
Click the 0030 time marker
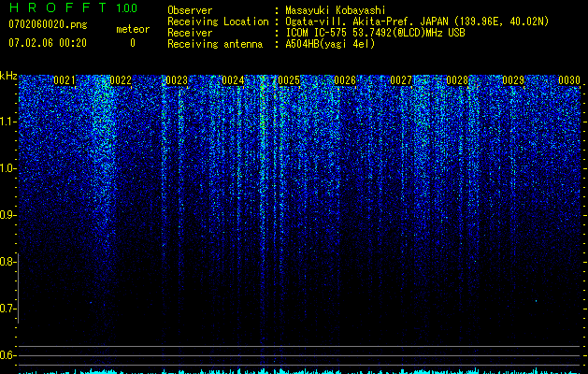tap(569, 80)
